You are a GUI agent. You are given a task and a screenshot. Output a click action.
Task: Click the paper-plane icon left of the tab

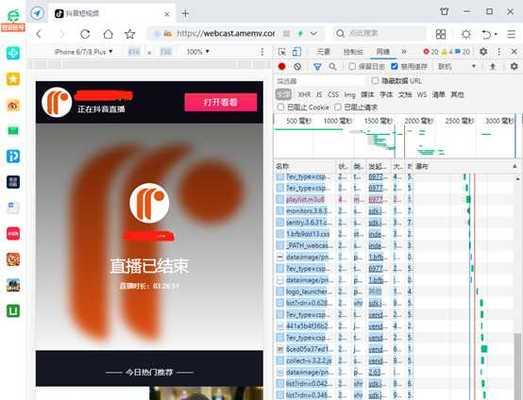pyautogui.click(x=37, y=13)
